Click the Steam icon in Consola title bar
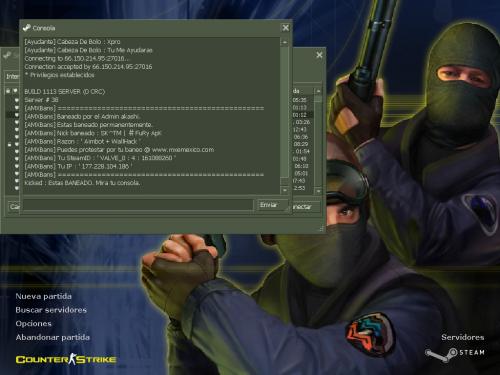This screenshot has height=375, width=500. 26,28
